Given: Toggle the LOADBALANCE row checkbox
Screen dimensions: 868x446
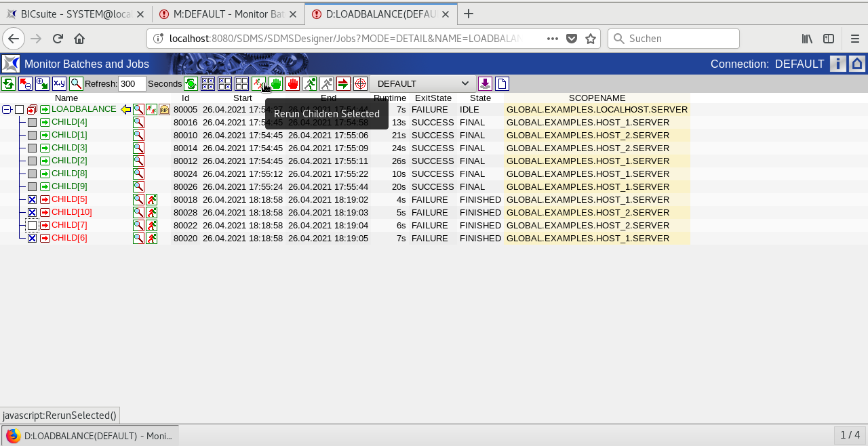Looking at the screenshot, I should [x=19, y=110].
